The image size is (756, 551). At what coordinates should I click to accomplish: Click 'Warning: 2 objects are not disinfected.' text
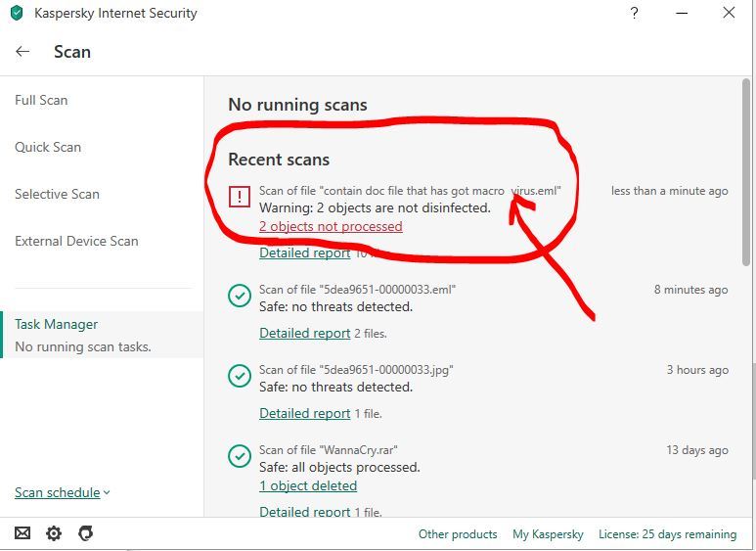pyautogui.click(x=376, y=207)
